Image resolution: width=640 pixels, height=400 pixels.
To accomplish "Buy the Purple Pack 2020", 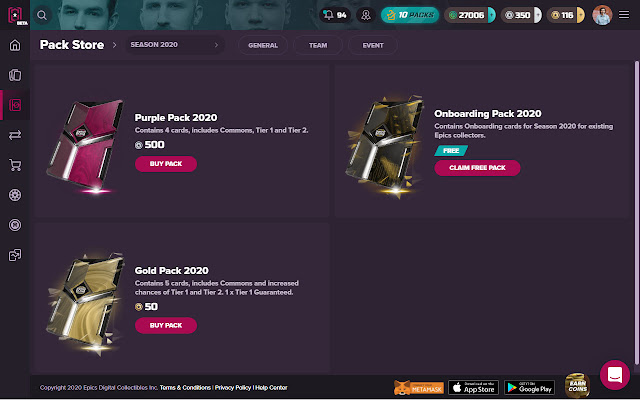I will coord(165,163).
